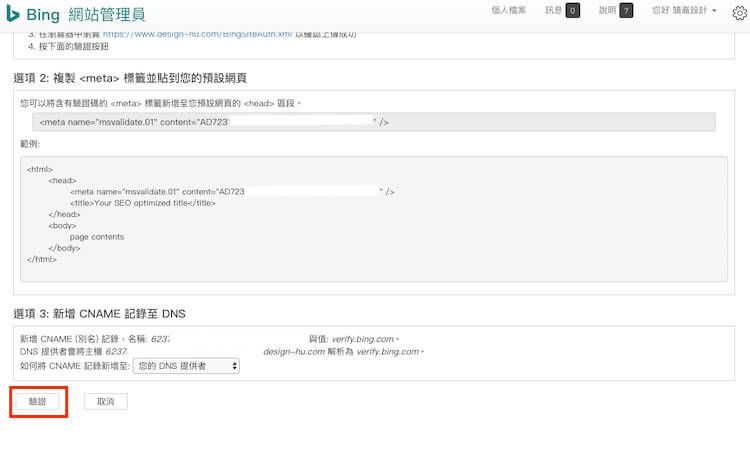Click the 網站管理員 title text

[x=109, y=13]
